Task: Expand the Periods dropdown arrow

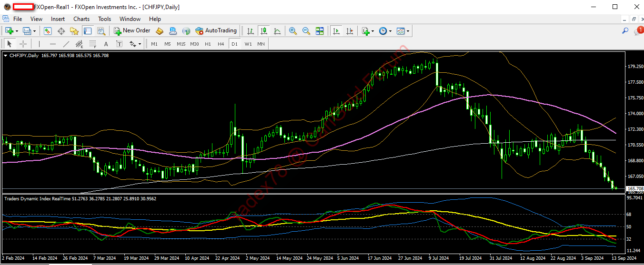Action: point(390,31)
